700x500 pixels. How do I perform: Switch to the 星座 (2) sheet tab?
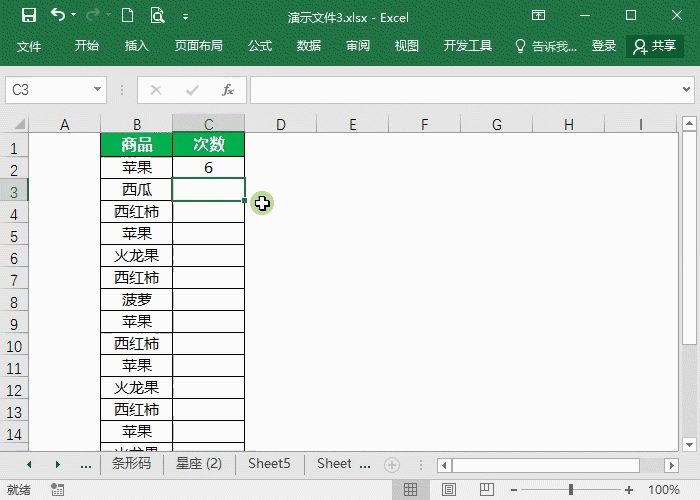pyautogui.click(x=199, y=464)
